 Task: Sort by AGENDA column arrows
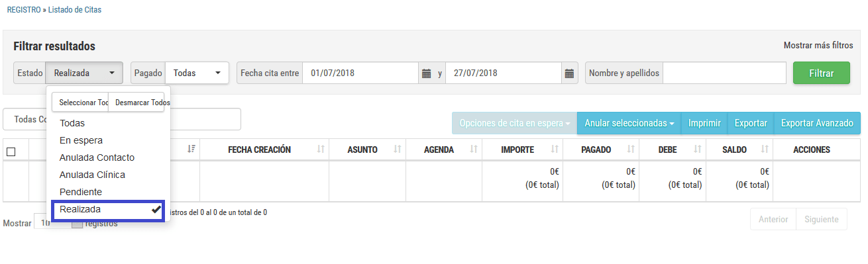click(474, 150)
